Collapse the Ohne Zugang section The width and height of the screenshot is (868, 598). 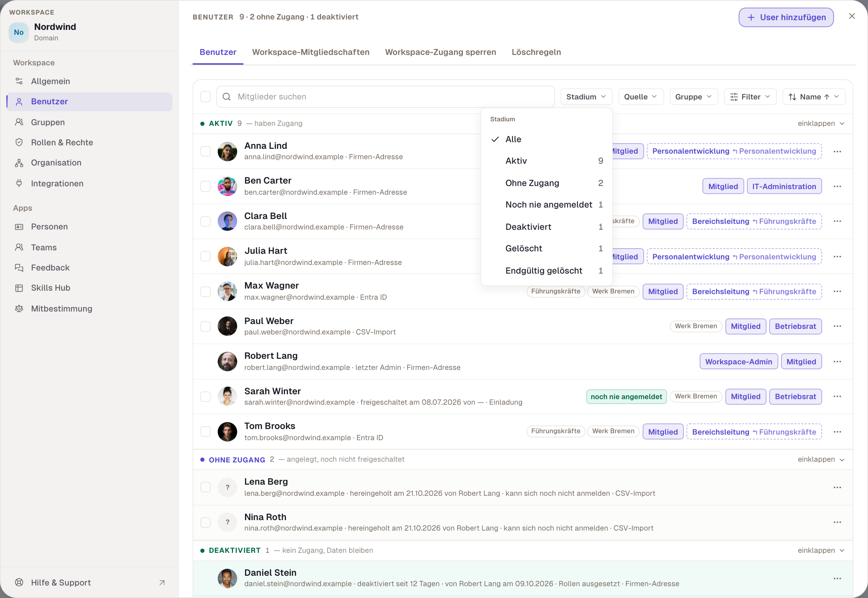pyautogui.click(x=821, y=459)
